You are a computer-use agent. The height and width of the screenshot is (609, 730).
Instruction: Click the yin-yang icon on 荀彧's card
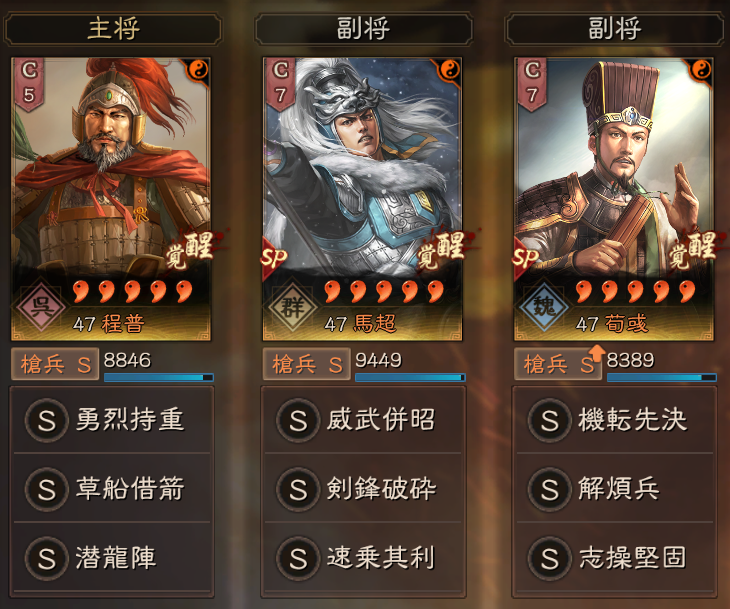click(701, 70)
